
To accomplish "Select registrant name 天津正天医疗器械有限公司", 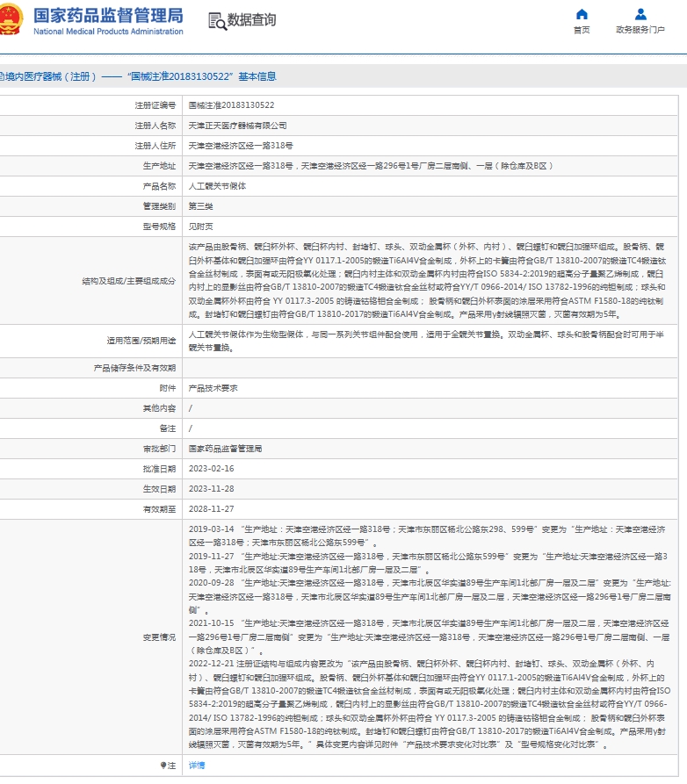I will coord(238,126).
